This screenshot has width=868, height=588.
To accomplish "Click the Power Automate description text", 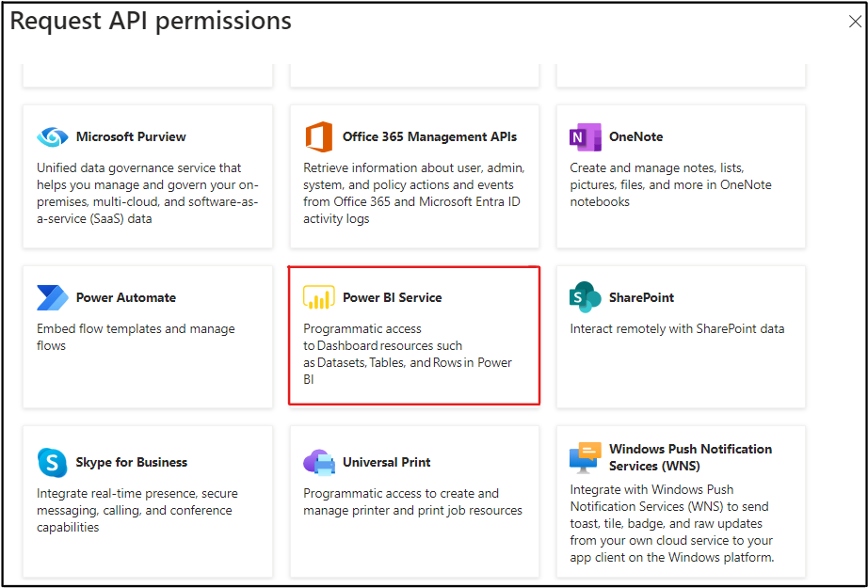I will [x=136, y=337].
